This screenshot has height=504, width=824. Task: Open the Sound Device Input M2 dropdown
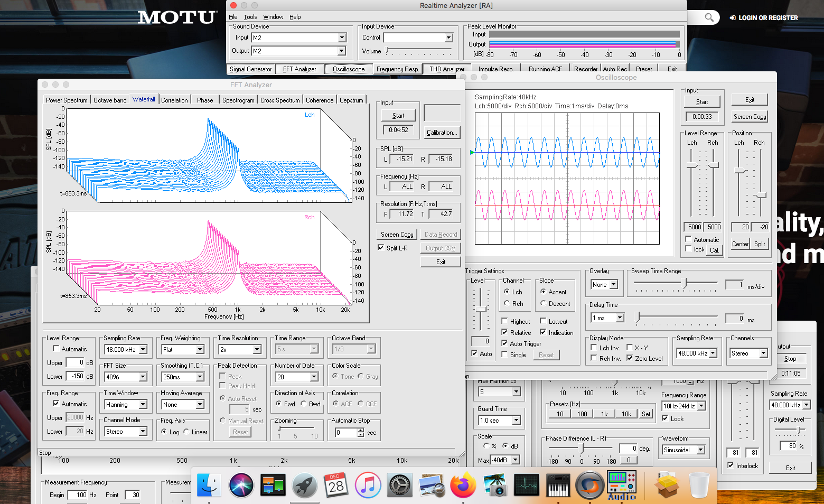click(x=298, y=38)
